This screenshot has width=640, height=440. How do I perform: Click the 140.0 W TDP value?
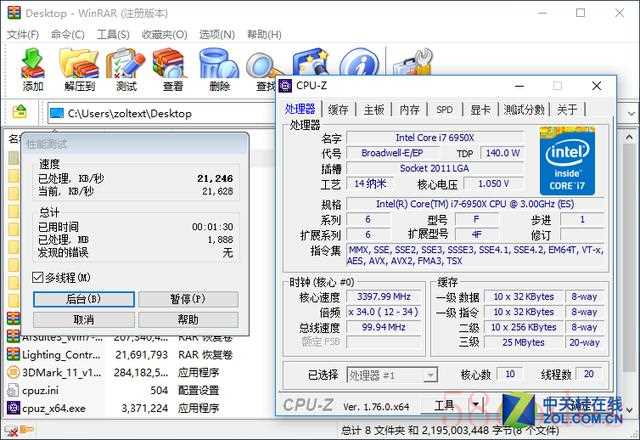502,153
